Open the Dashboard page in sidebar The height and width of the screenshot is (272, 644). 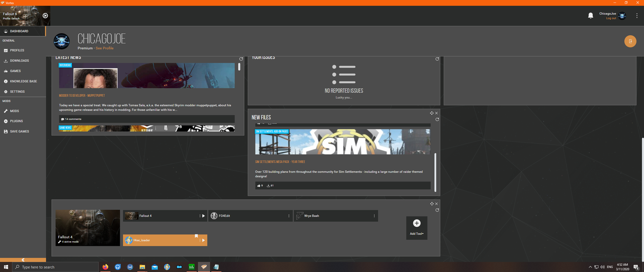pyautogui.click(x=23, y=31)
